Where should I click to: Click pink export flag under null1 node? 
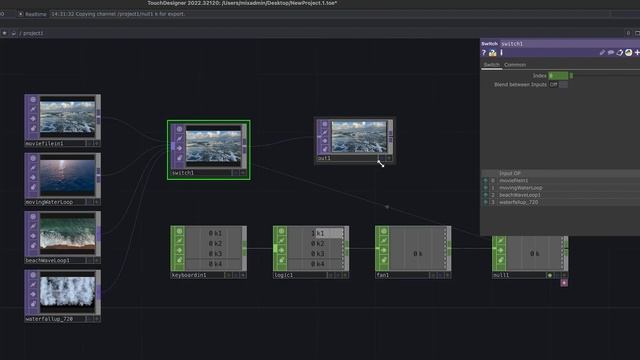564,283
